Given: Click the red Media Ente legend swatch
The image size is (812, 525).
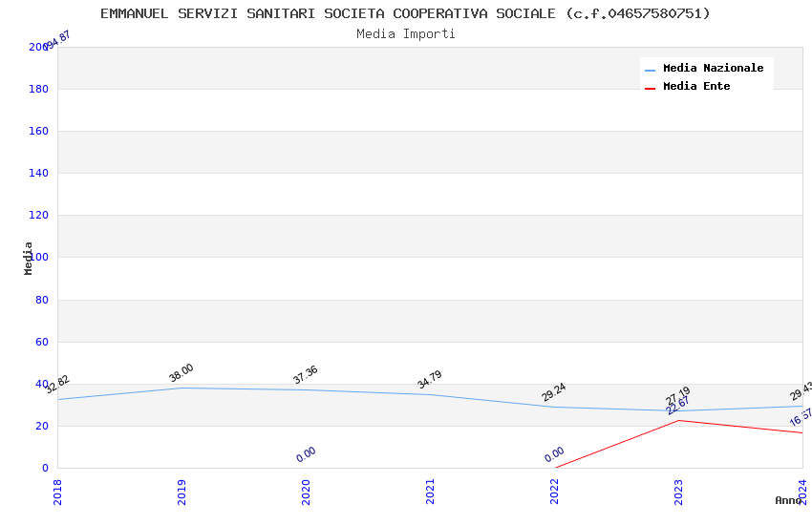Looking at the screenshot, I should pyautogui.click(x=650, y=89).
